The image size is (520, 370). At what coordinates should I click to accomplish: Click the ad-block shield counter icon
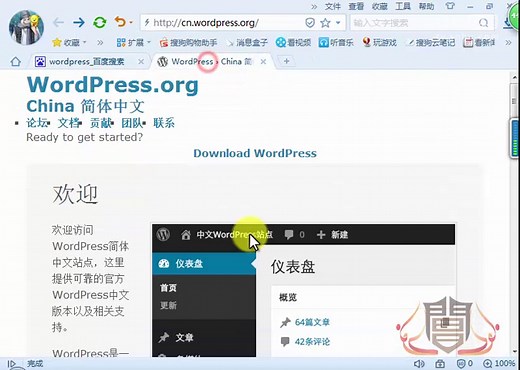click(x=464, y=364)
